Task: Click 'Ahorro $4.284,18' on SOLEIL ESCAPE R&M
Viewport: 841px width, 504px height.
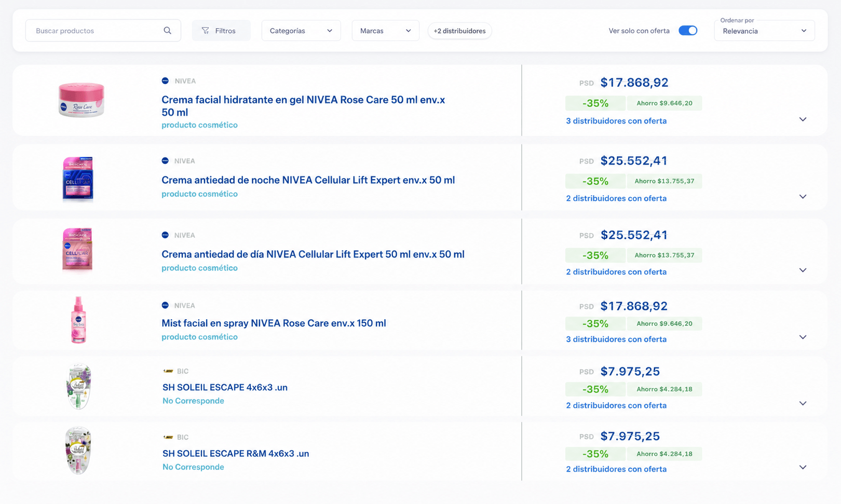Action: pos(664,454)
